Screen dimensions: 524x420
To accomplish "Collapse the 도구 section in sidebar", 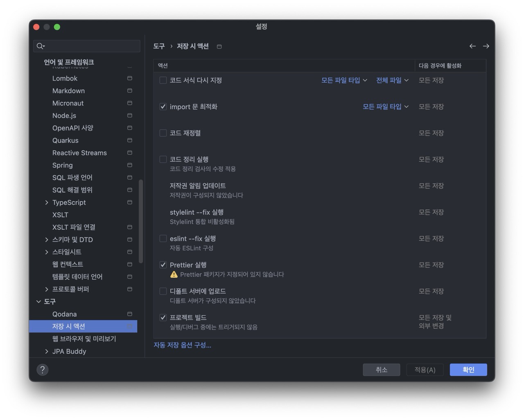I will point(38,301).
